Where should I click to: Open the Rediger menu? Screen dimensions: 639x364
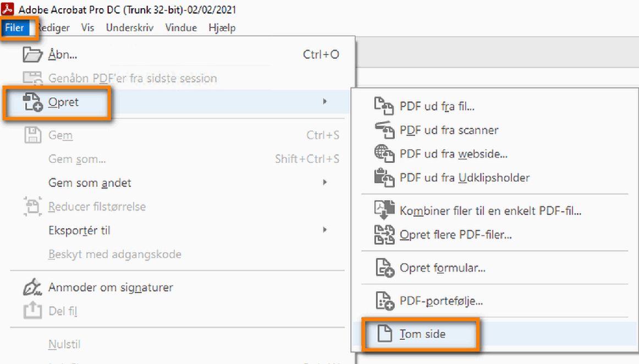point(53,27)
